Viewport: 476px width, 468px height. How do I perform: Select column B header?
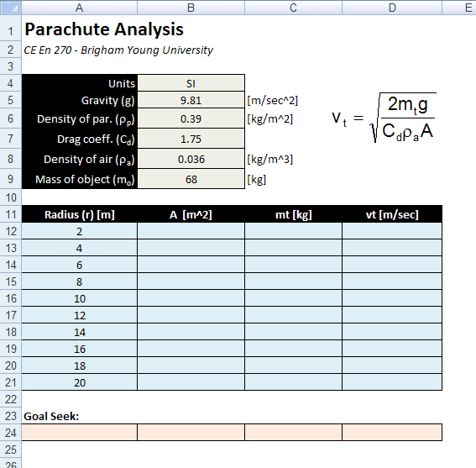pyautogui.click(x=191, y=8)
